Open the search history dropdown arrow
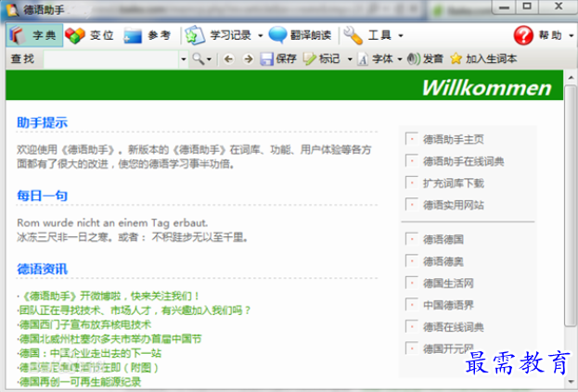The width and height of the screenshot is (578, 392). point(183,59)
